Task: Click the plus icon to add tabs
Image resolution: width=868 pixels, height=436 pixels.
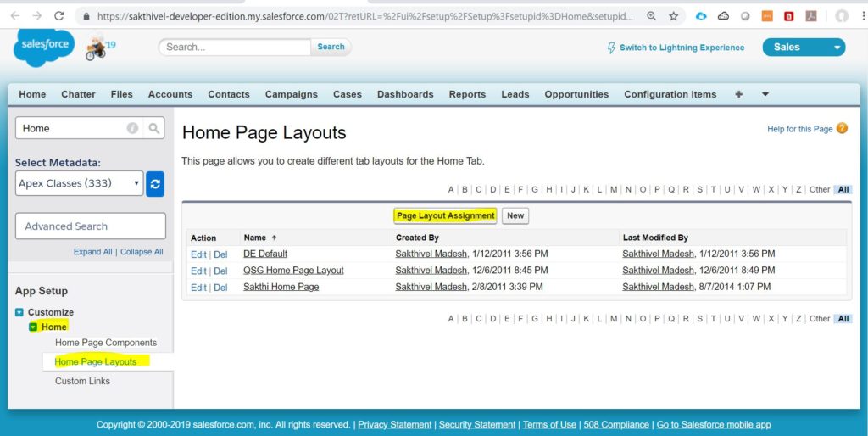Action: tap(738, 94)
